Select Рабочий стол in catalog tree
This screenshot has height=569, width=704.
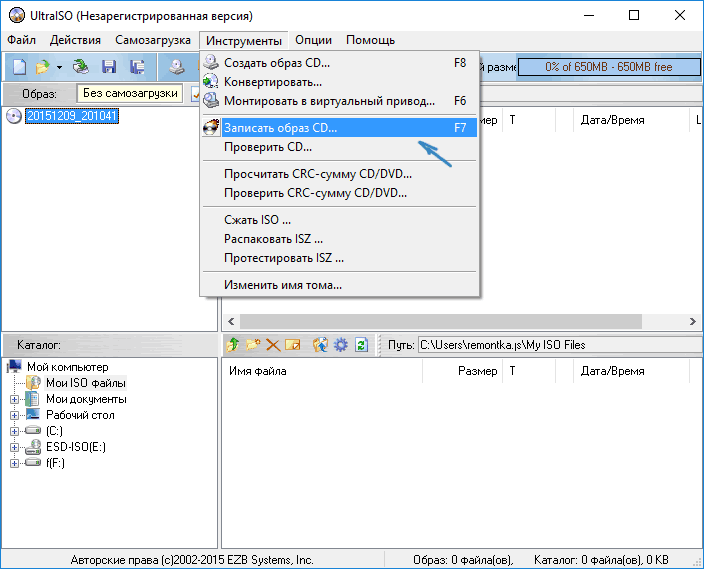click(x=80, y=415)
